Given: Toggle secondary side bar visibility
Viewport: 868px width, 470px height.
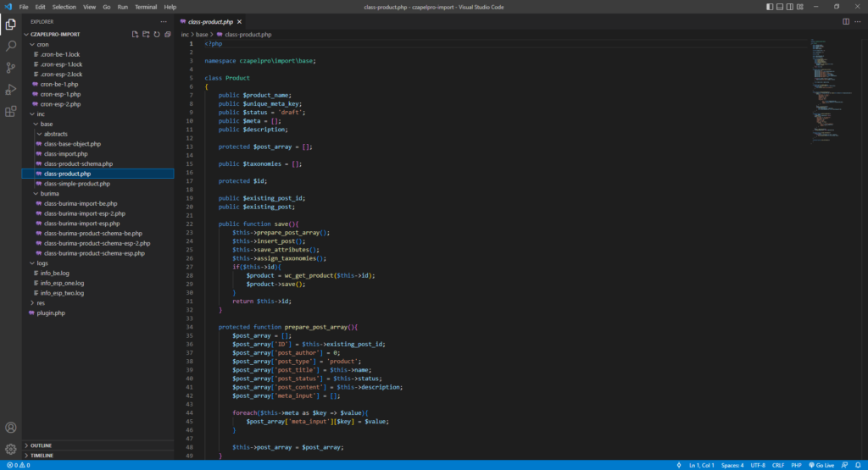Looking at the screenshot, I should point(790,7).
